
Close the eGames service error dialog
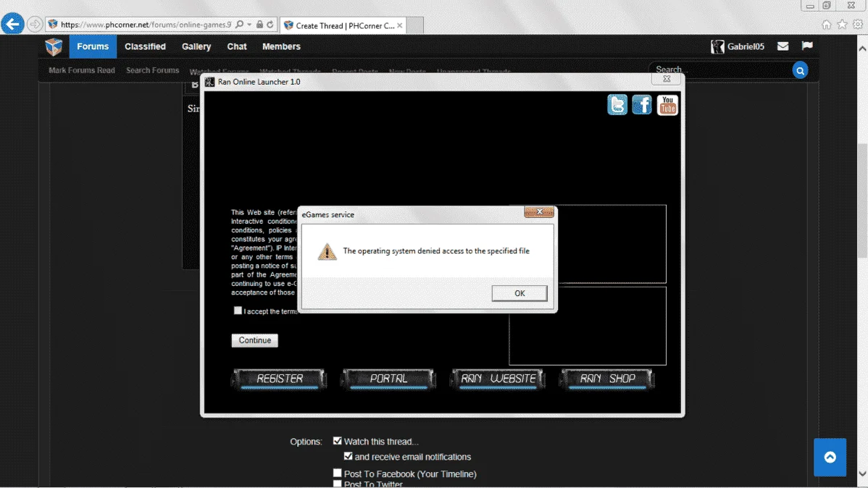[539, 212]
